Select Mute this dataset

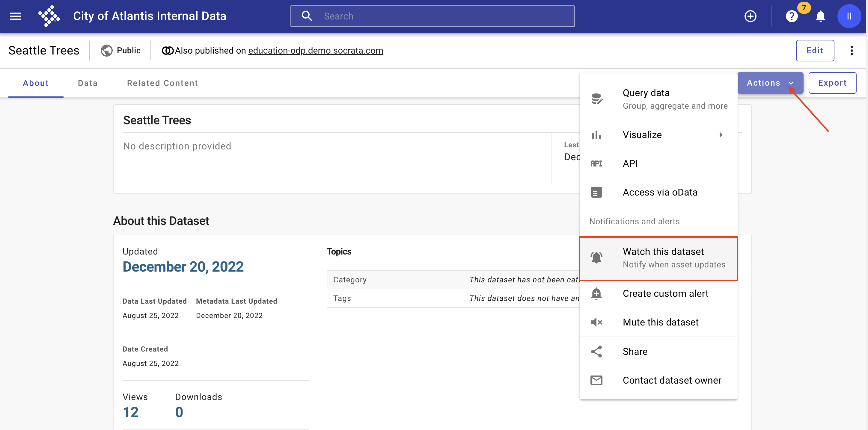click(658, 322)
